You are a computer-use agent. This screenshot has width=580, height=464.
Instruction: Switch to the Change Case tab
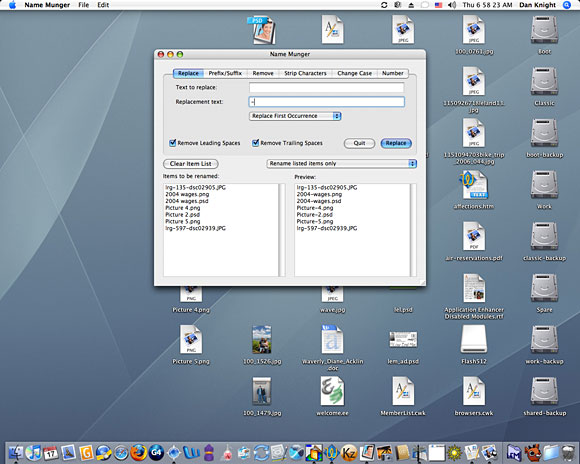pos(354,73)
